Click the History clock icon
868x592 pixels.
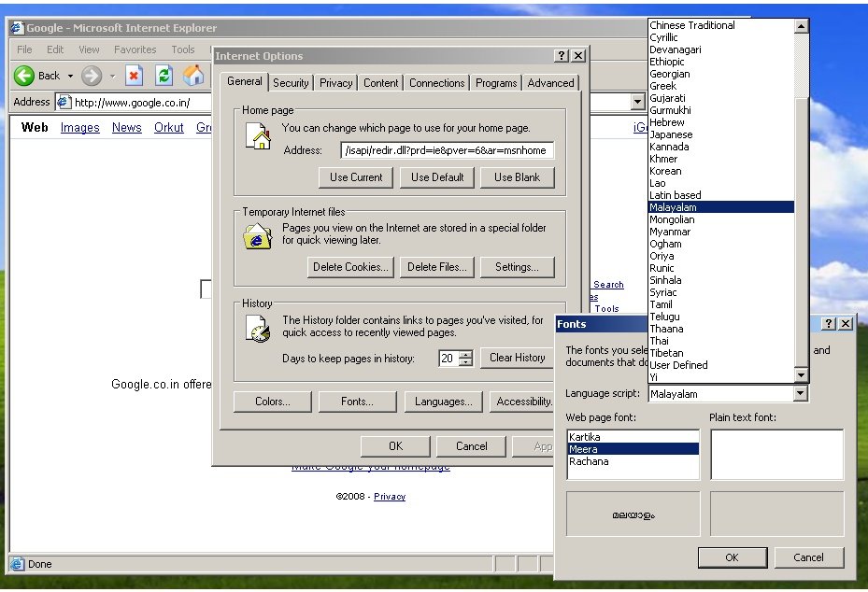(258, 329)
